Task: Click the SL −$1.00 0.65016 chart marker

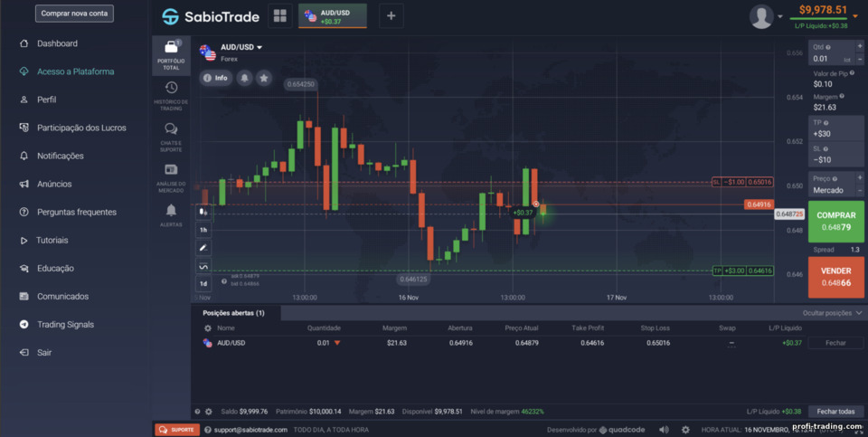Action: point(742,182)
